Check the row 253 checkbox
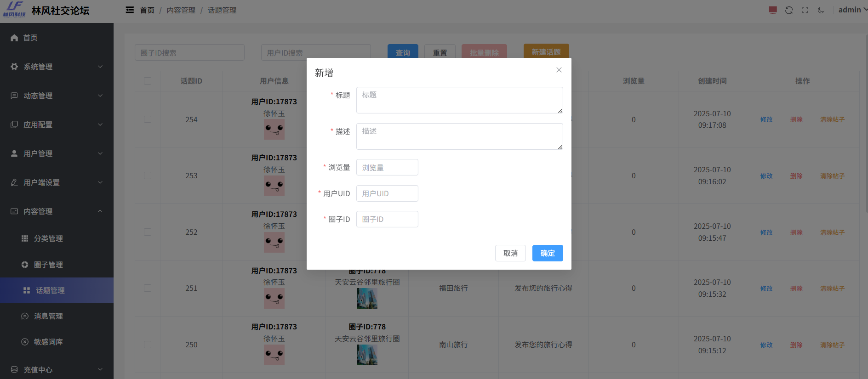868x379 pixels. 148,175
